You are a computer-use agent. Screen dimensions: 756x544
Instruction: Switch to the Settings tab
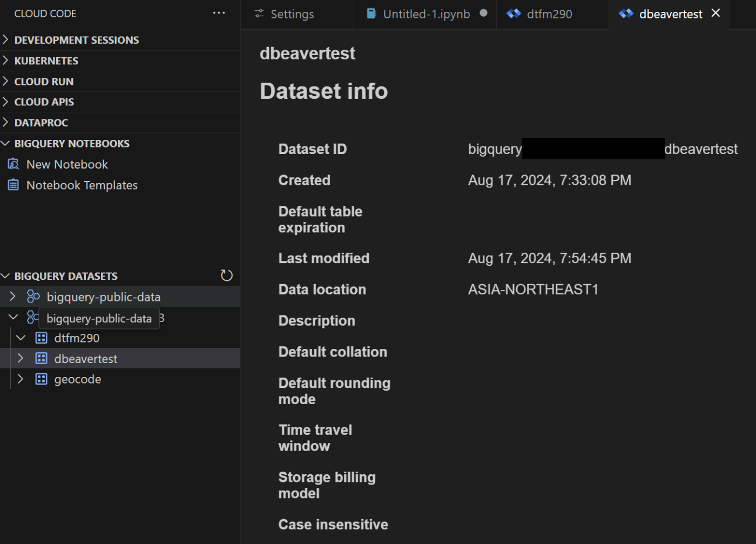pyautogui.click(x=292, y=14)
